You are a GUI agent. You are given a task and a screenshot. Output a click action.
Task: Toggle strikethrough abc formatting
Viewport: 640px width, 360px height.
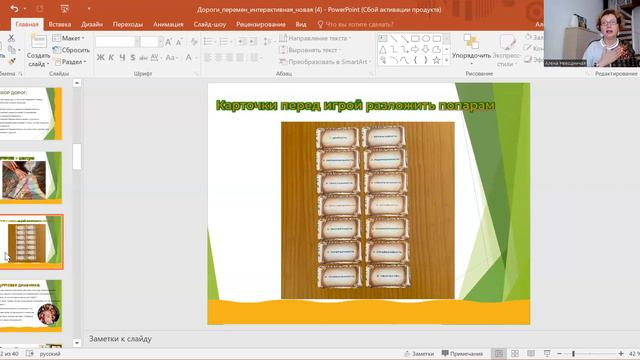click(143, 58)
